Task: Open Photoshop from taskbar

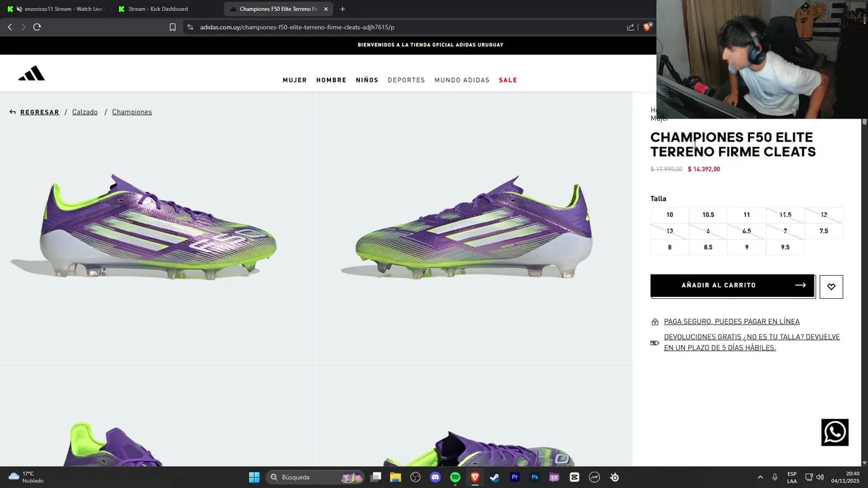Action: pos(534,477)
